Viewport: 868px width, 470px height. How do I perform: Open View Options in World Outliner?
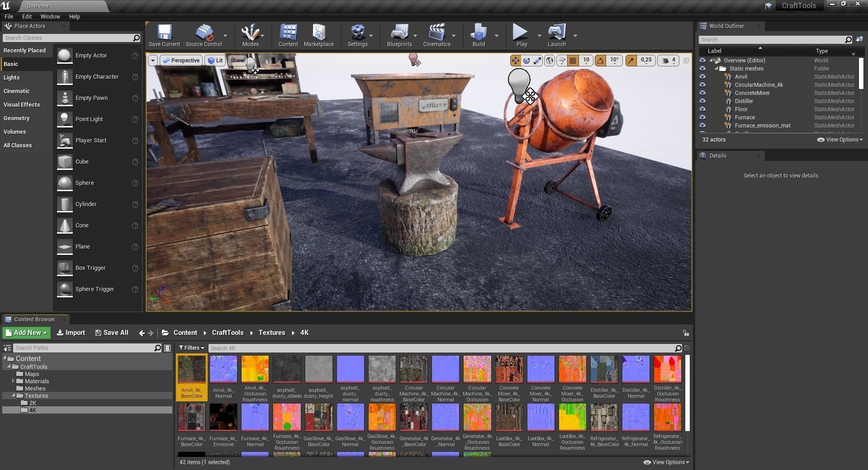click(x=840, y=140)
